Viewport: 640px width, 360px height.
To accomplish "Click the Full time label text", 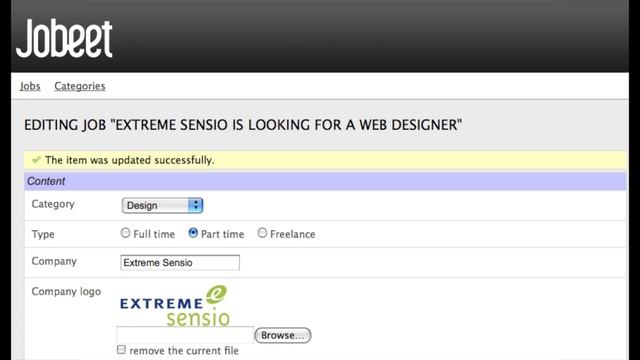I will pos(154,234).
